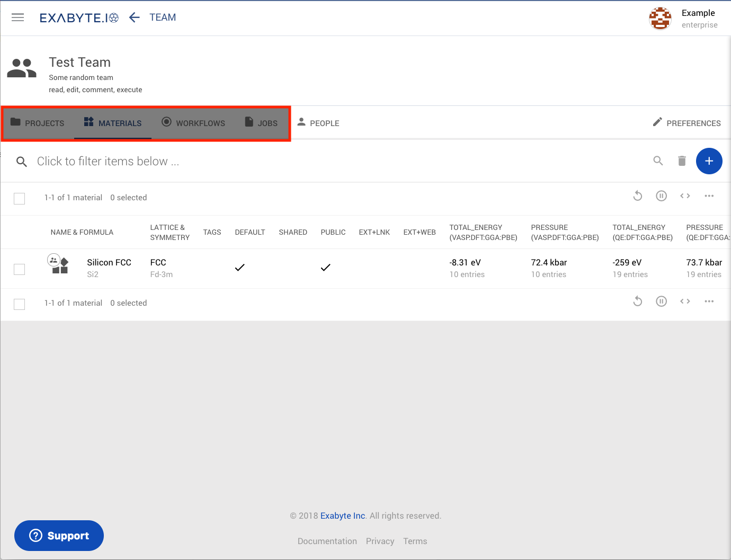Open the hamburger navigation menu

pyautogui.click(x=18, y=17)
